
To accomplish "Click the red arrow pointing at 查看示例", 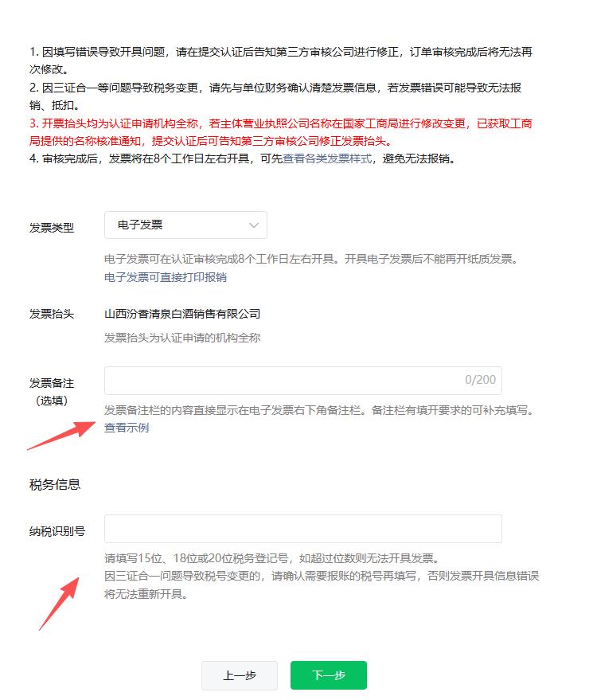I will (x=62, y=436).
